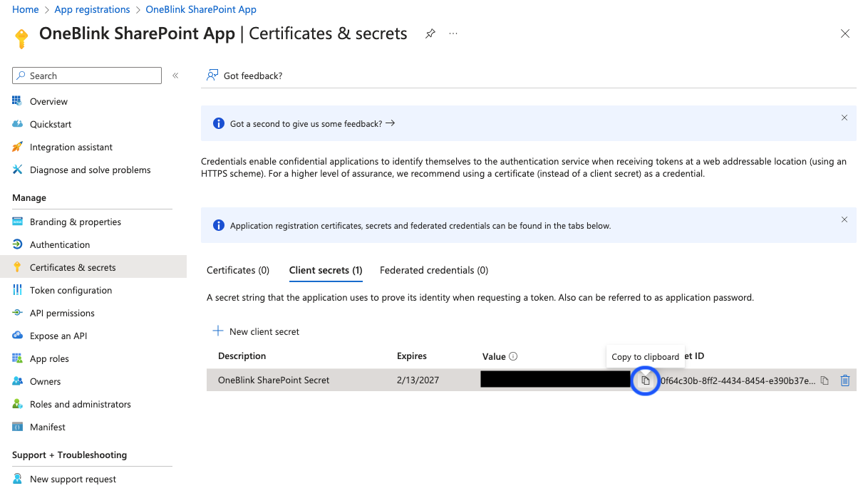868x503 pixels.
Task: Go to App registrations breadcrumb
Action: coord(92,9)
